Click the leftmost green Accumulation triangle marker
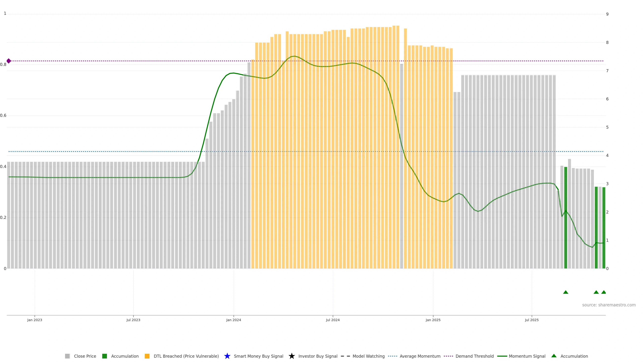The height and width of the screenshot is (362, 644). 566,292
